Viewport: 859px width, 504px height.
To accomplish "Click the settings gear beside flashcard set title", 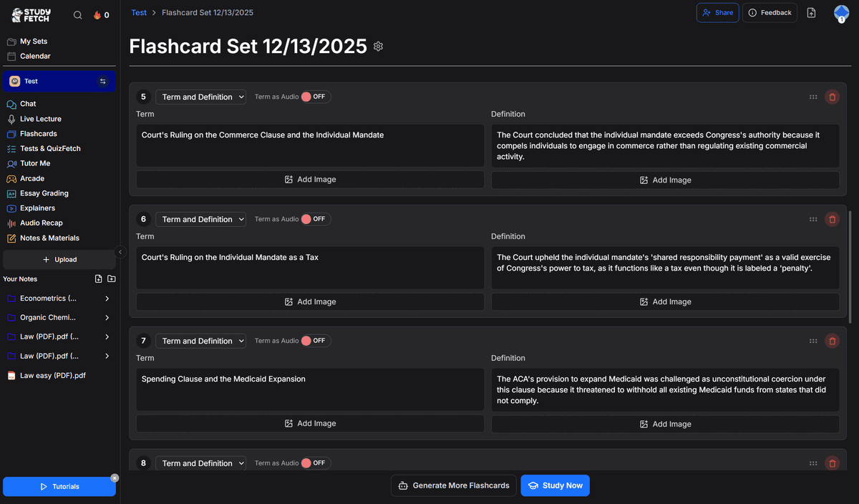I will pyautogui.click(x=379, y=47).
